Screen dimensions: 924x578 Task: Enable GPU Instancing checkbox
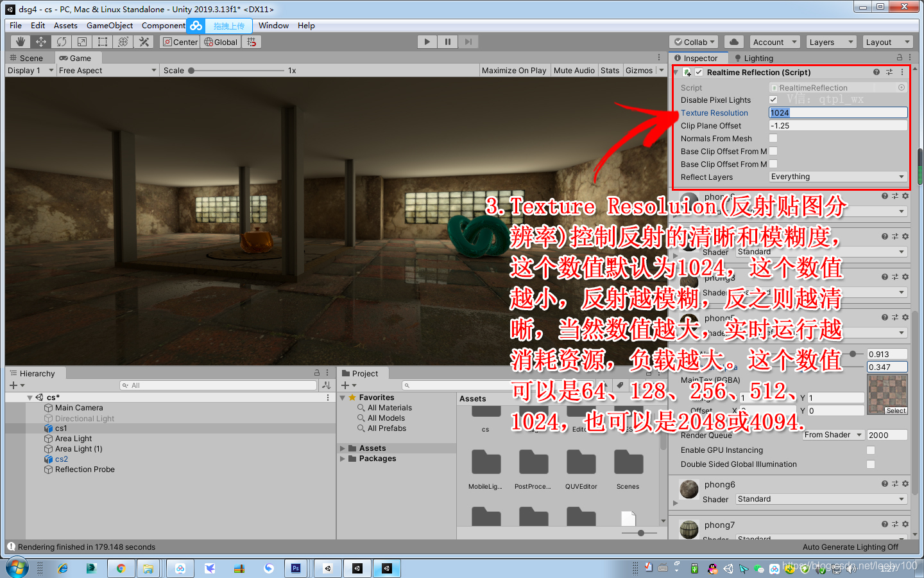pos(871,450)
